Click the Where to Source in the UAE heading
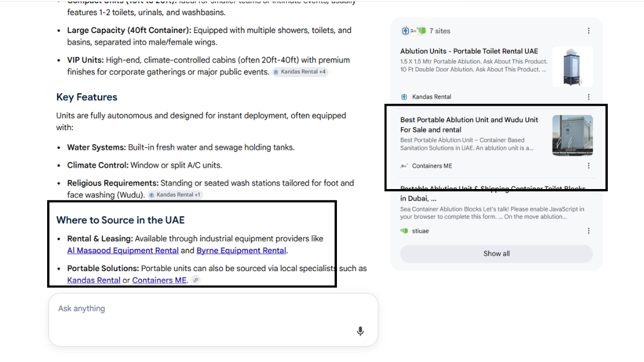 pyautogui.click(x=120, y=220)
